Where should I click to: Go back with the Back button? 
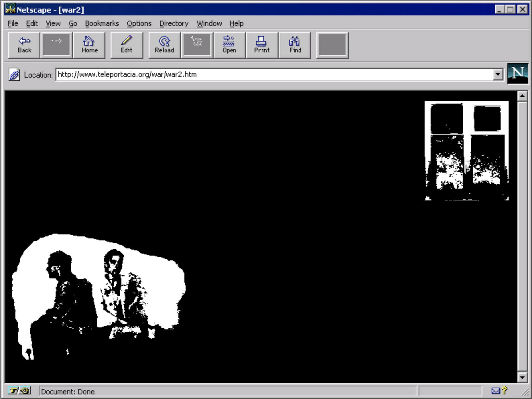[x=24, y=45]
